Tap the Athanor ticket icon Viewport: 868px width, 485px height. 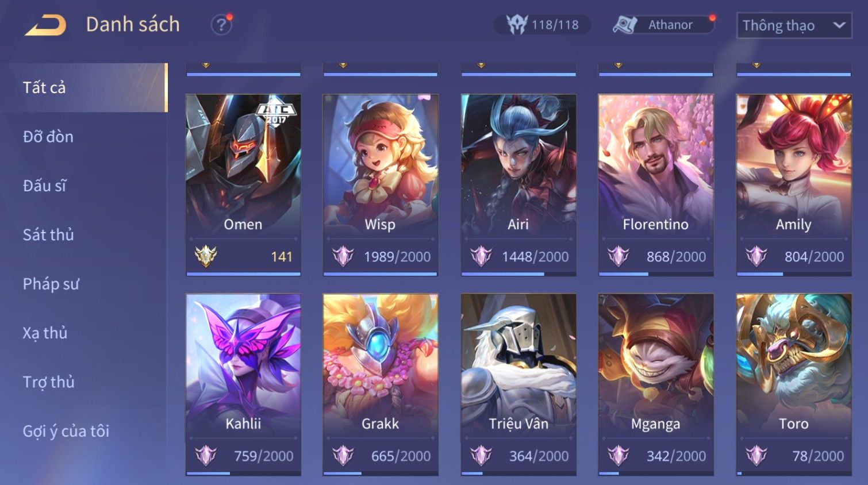click(625, 25)
